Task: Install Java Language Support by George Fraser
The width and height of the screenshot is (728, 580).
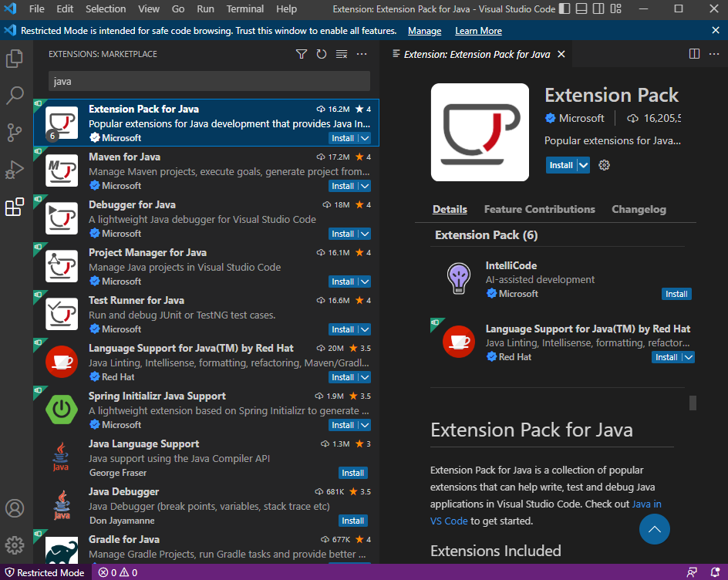Action: [353, 474]
